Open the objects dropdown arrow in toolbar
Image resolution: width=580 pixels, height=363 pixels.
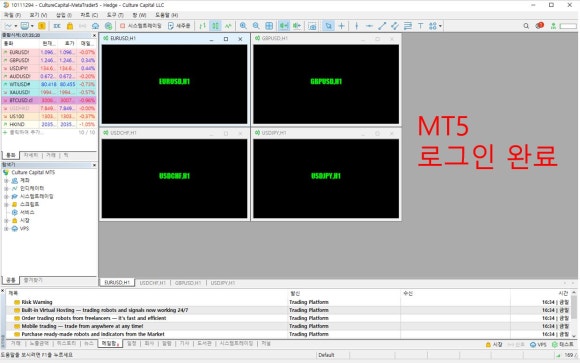tap(440, 26)
